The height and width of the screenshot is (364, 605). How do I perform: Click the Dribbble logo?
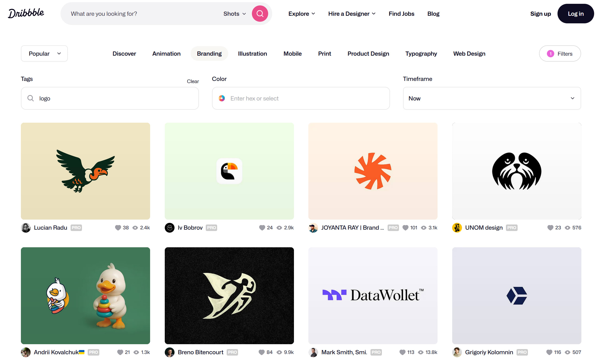pyautogui.click(x=26, y=12)
